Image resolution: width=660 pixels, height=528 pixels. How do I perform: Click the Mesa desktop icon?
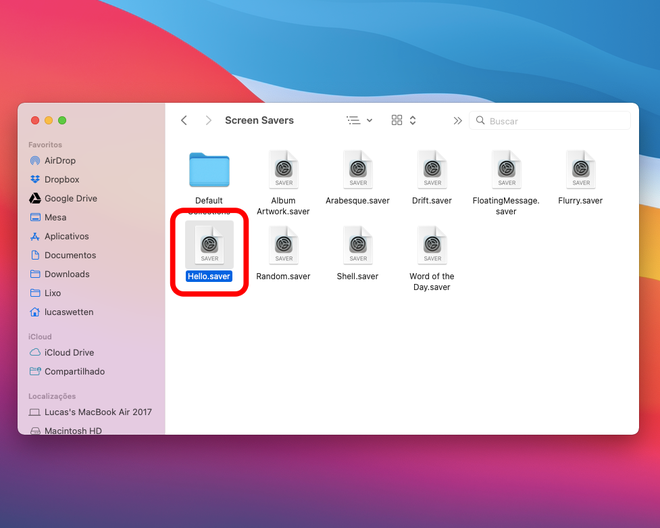pos(35,217)
